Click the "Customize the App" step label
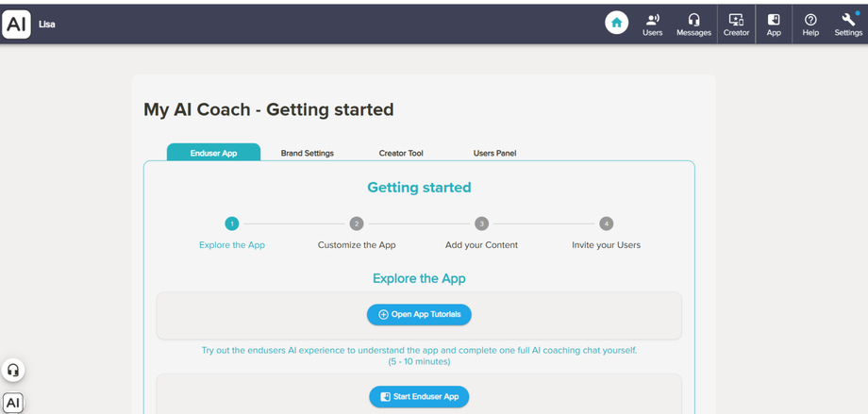 click(357, 245)
